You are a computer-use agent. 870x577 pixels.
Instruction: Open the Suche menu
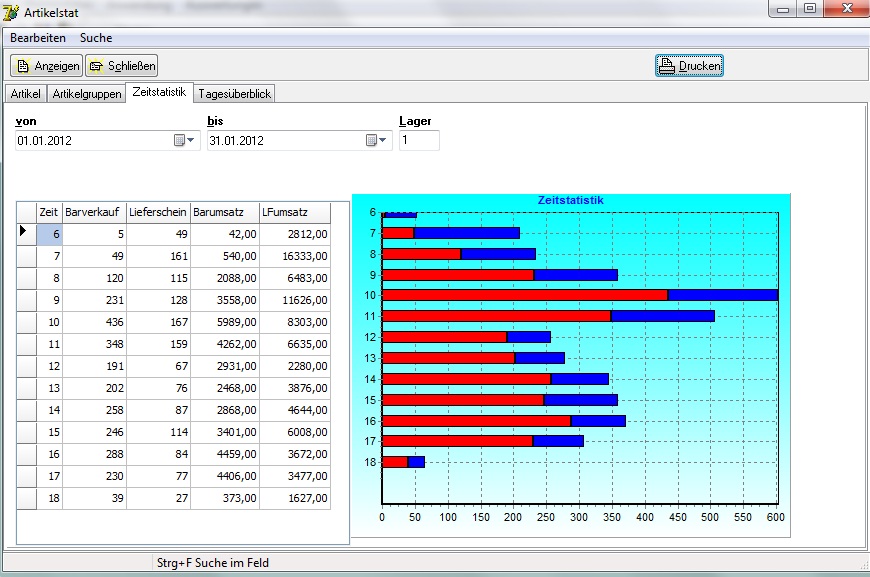click(96, 38)
